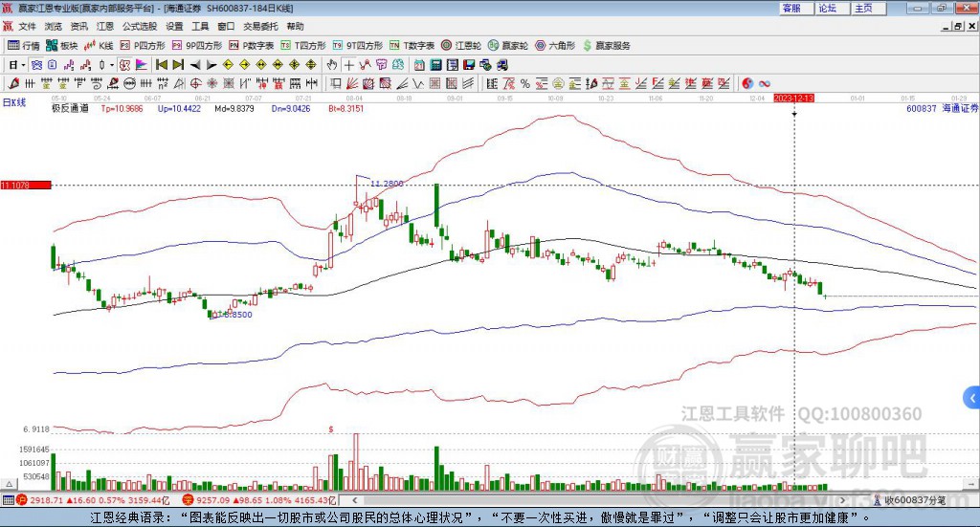The width and height of the screenshot is (980, 527).
Task: Switch to K线 chart view
Action: coord(99,46)
